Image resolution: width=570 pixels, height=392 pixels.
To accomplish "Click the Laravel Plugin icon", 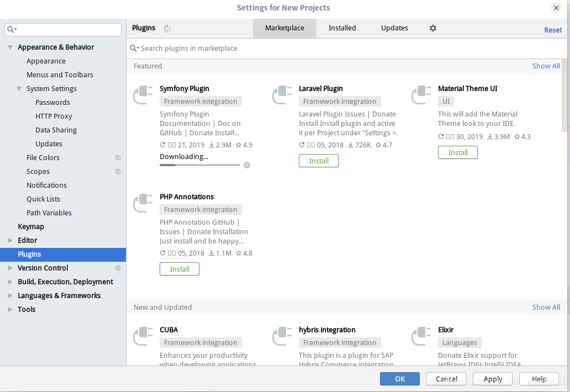I will [282, 95].
